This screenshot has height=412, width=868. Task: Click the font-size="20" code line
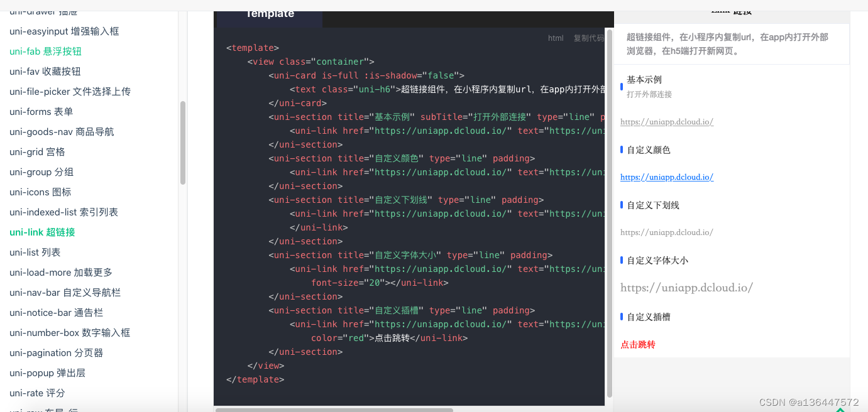coord(380,283)
